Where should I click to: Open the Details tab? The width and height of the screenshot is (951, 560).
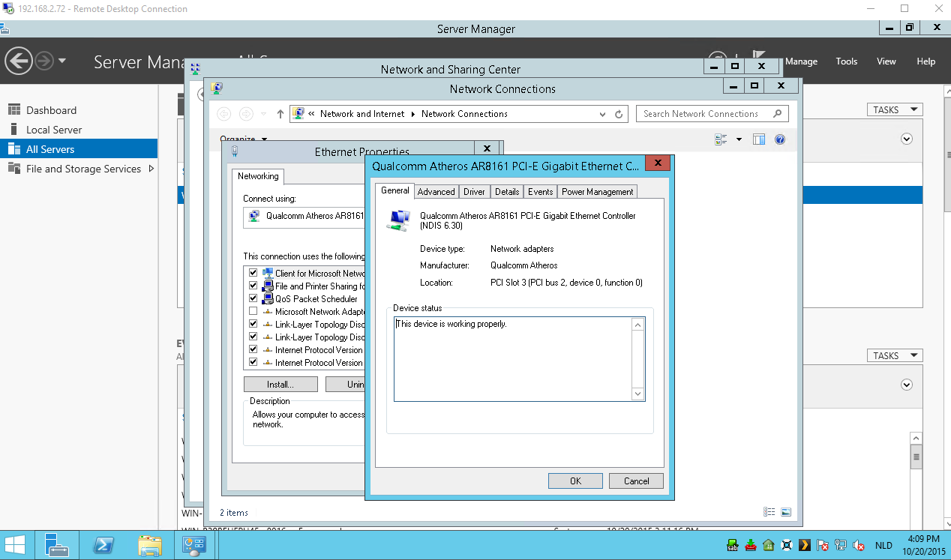pyautogui.click(x=507, y=192)
